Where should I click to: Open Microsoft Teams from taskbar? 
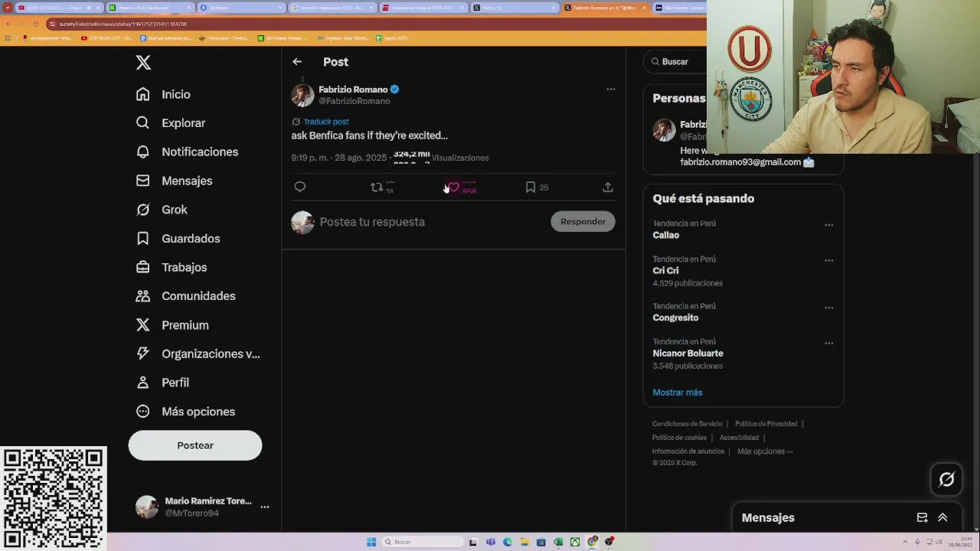(491, 542)
